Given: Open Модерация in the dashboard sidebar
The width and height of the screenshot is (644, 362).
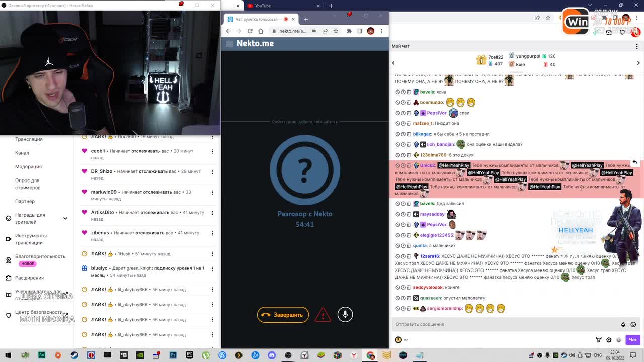Looking at the screenshot, I should point(28,166).
